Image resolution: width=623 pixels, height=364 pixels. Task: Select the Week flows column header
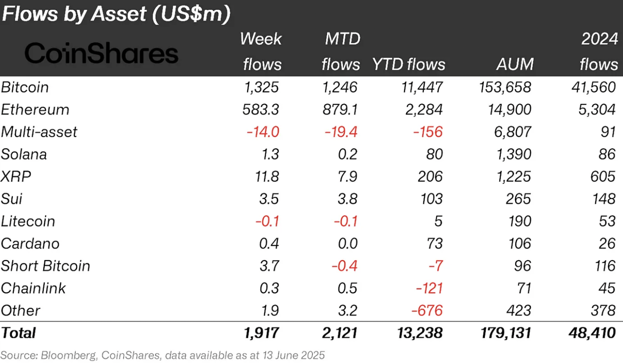(261, 51)
